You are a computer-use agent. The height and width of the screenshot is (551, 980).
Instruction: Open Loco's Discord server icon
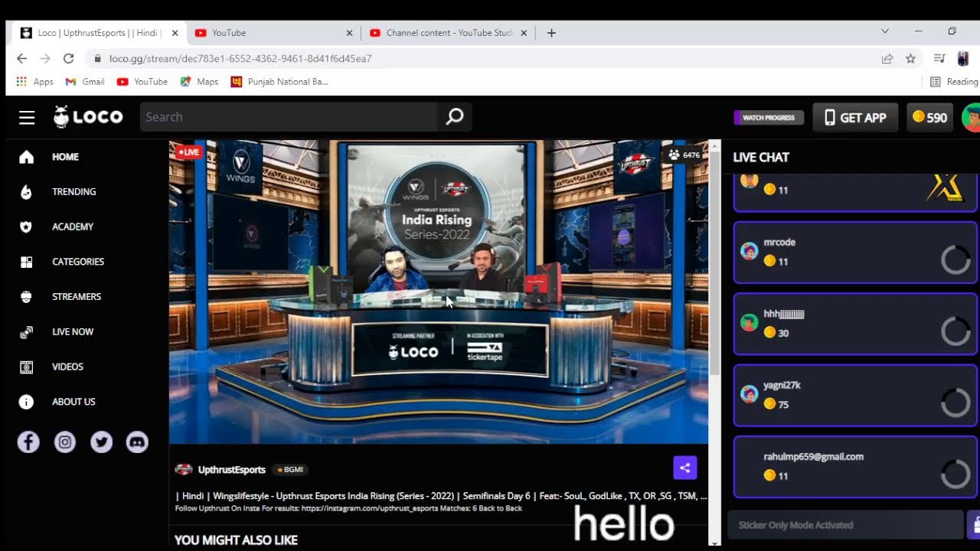click(137, 442)
